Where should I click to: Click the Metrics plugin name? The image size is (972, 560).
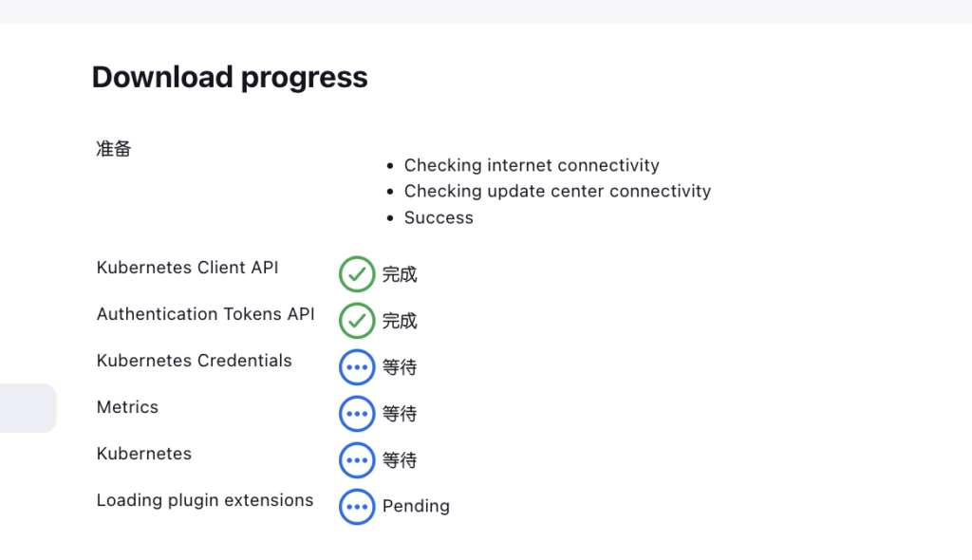(127, 407)
